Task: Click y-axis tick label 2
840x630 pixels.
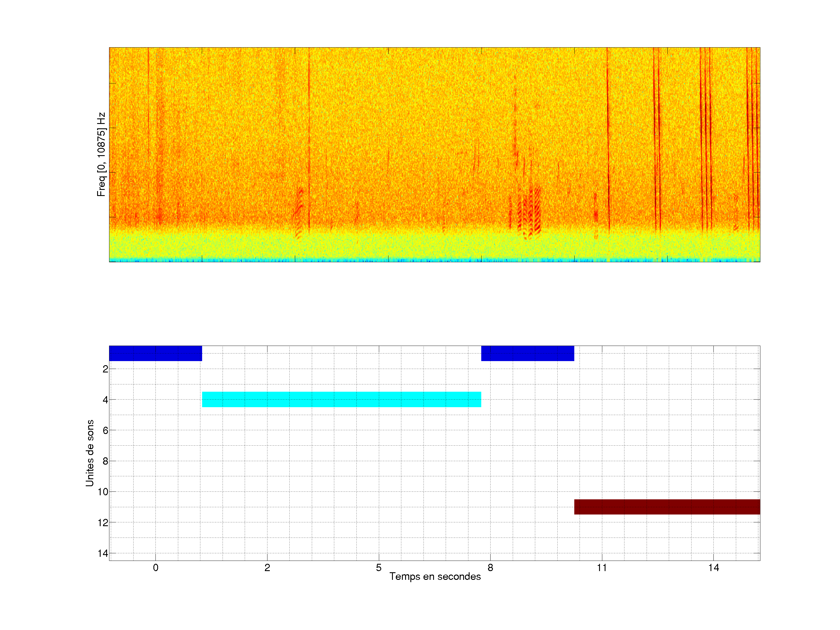Action: [x=105, y=369]
